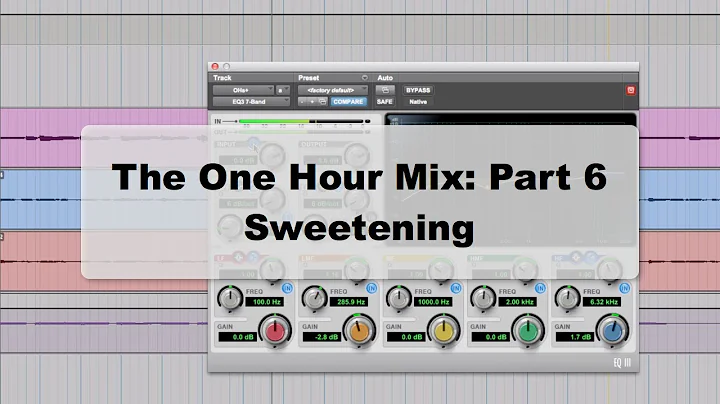Click the 1.7 dB gain field
The width and height of the screenshot is (720, 404).
coord(575,337)
